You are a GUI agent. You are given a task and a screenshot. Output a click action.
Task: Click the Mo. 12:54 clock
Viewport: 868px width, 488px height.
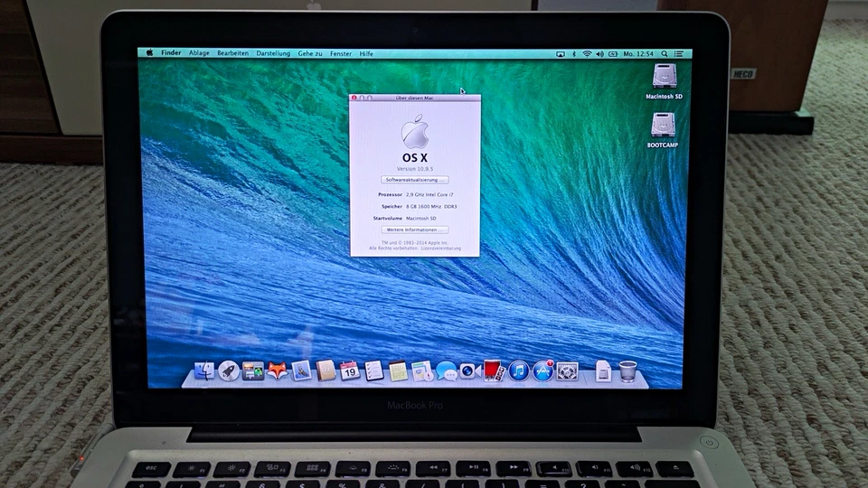(638, 54)
